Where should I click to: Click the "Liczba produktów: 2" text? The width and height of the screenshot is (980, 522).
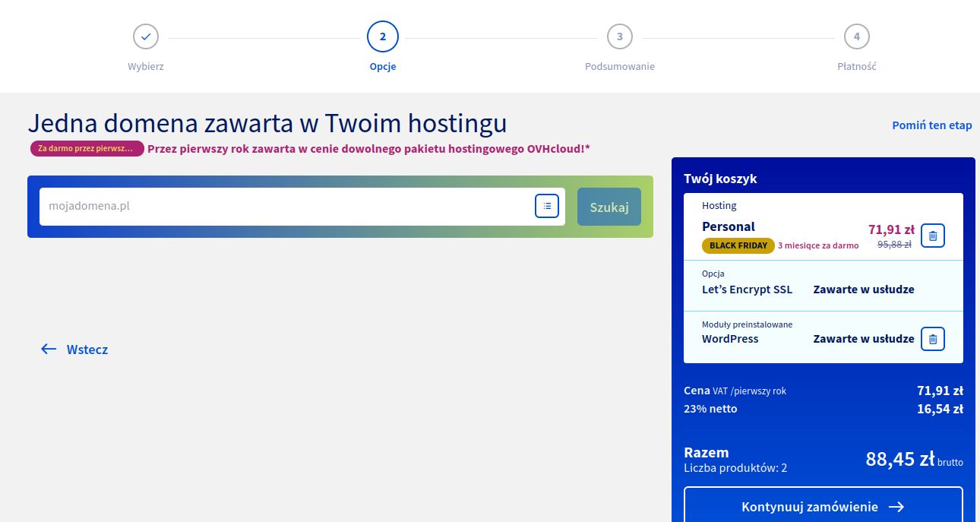(735, 468)
